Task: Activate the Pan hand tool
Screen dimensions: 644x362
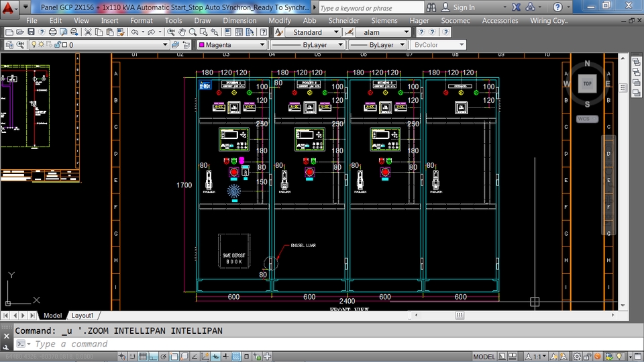Action: pyautogui.click(x=182, y=32)
